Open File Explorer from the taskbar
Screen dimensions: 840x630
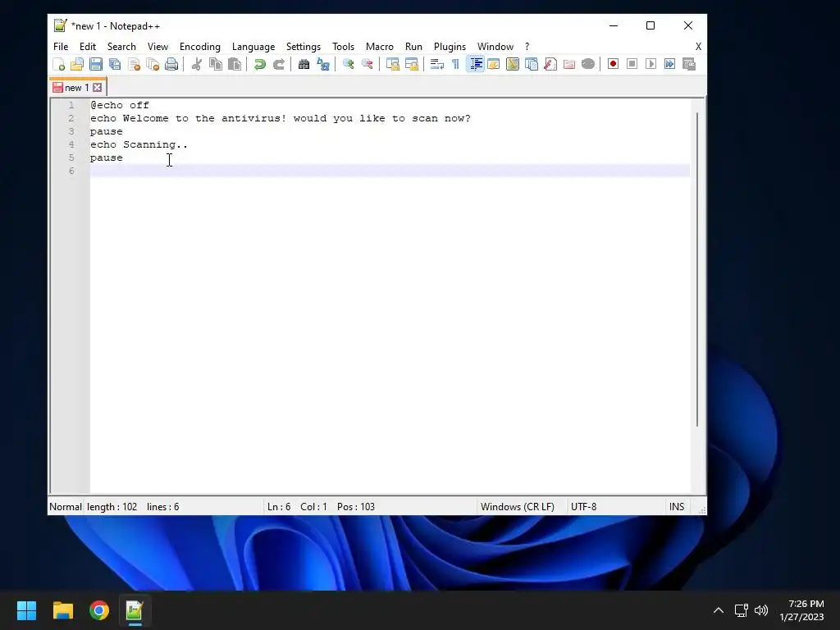click(62, 610)
